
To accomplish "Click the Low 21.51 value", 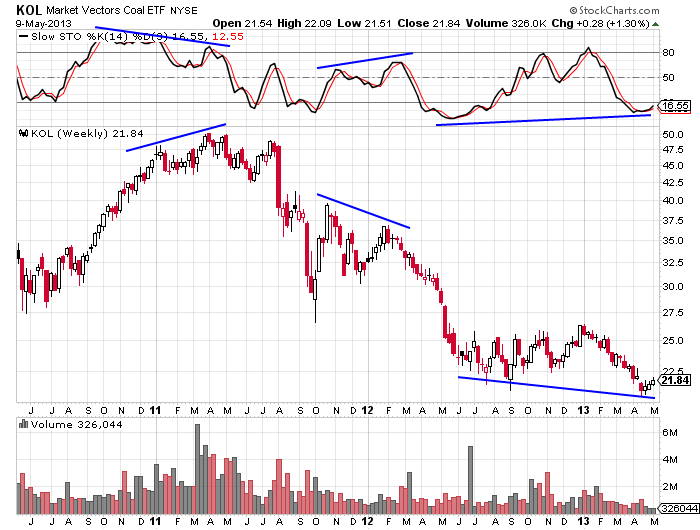I will tap(364, 23).
